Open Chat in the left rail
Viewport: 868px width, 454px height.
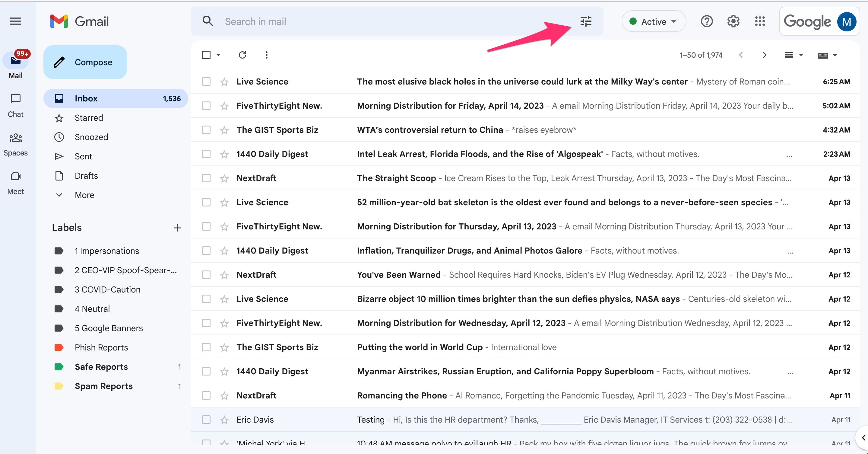15,105
